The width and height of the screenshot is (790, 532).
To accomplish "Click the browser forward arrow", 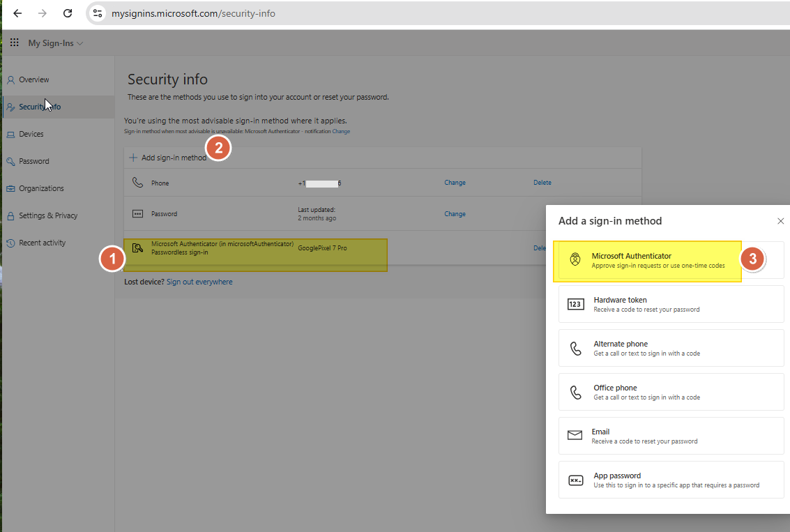I will click(x=43, y=14).
